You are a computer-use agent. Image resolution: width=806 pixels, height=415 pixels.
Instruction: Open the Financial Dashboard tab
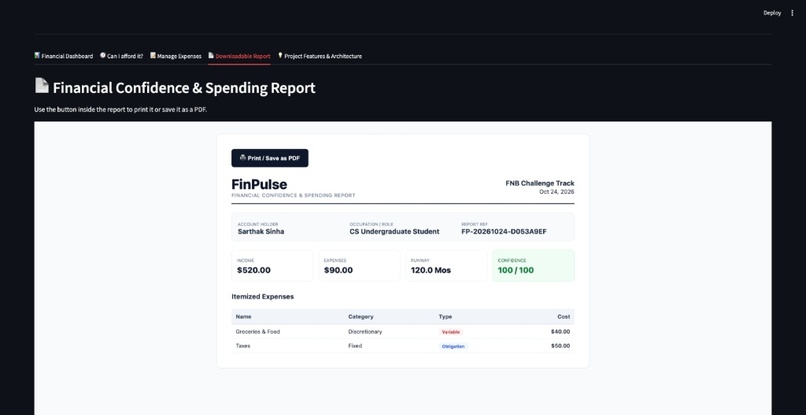[64, 56]
